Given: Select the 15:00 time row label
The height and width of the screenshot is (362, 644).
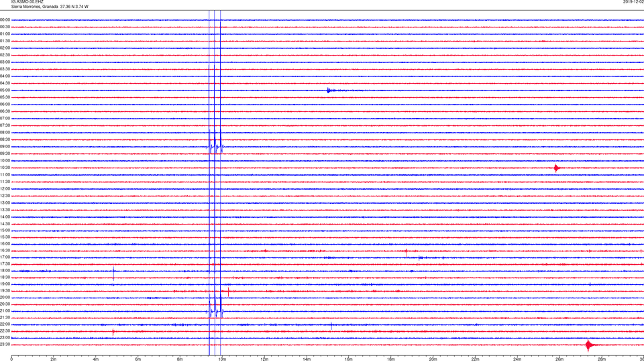Looking at the screenshot, I should (x=5, y=231).
